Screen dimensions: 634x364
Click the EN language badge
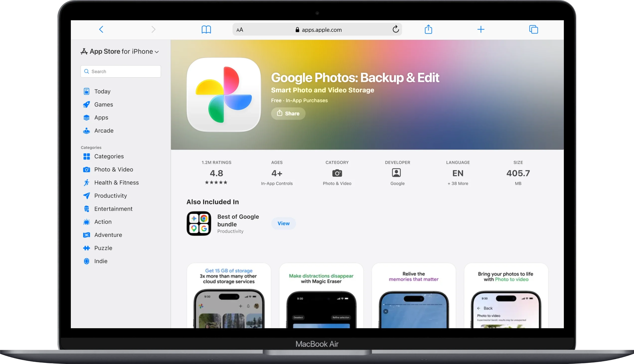pyautogui.click(x=458, y=173)
